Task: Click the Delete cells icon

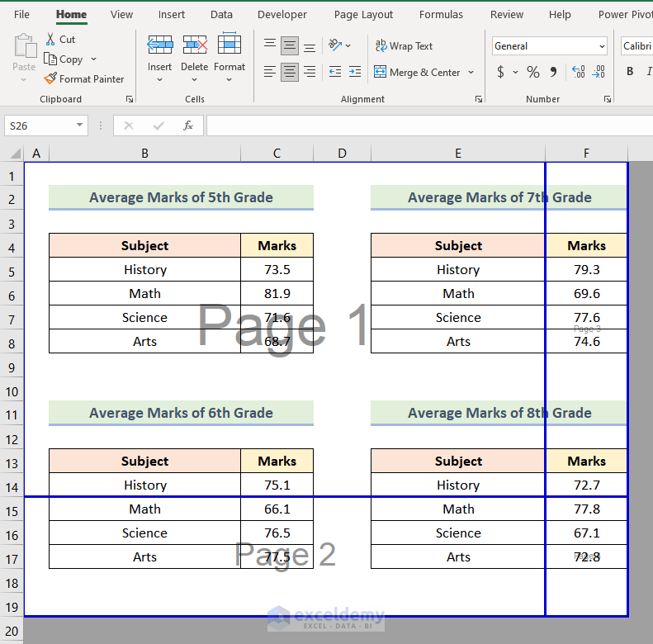Action: tap(195, 45)
